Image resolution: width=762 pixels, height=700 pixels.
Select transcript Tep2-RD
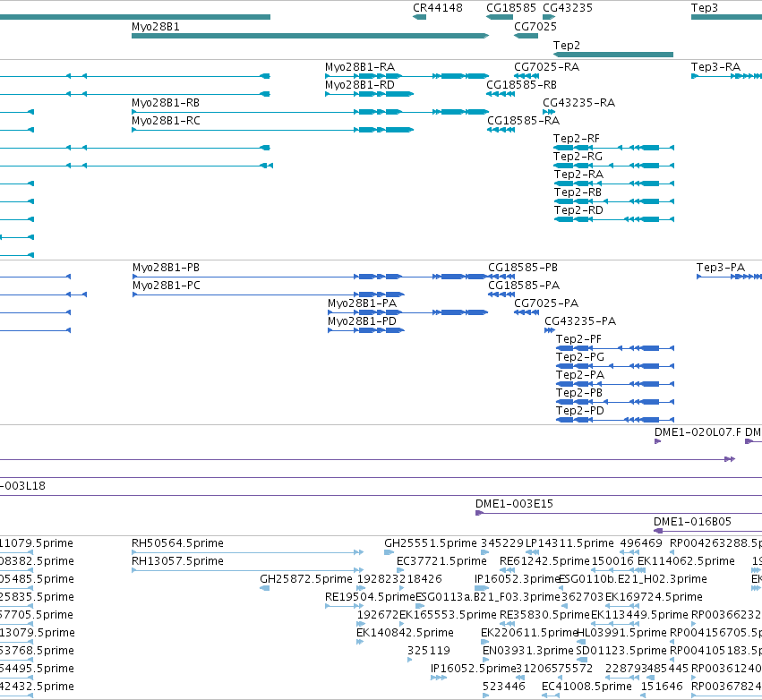[613, 219]
